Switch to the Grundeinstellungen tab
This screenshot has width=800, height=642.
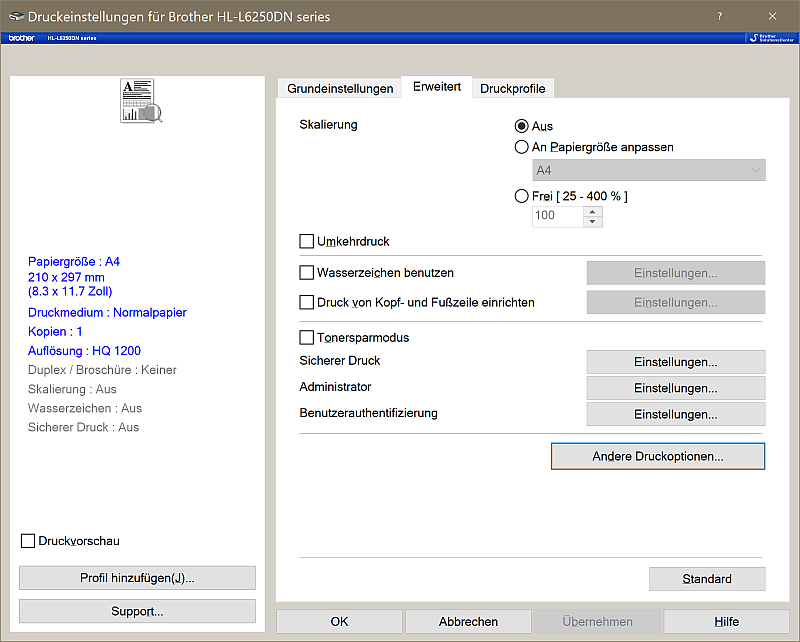340,88
